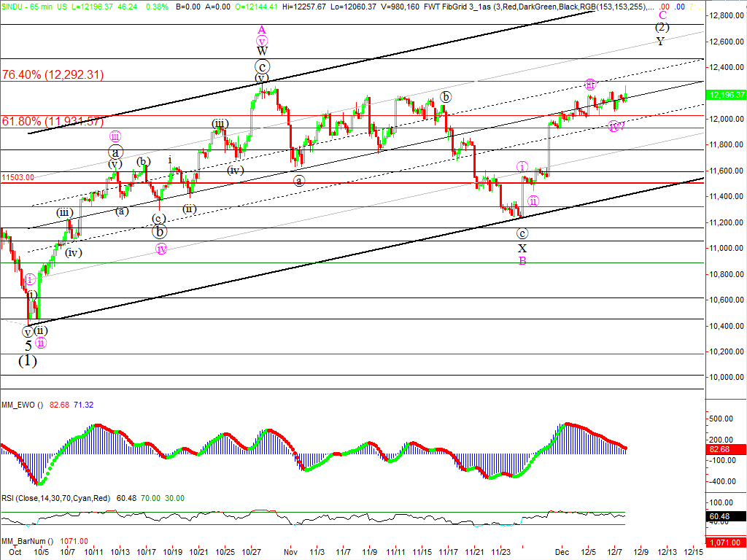Click the Dec date on time axis
747x560 pixels.
click(x=560, y=553)
